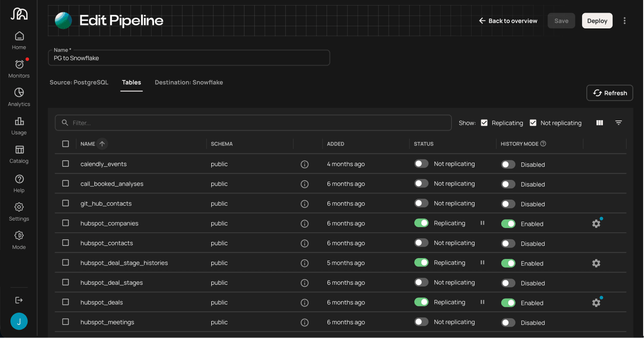This screenshot has height=338, width=644.
Task: Open Help in the sidebar
Action: (x=19, y=183)
